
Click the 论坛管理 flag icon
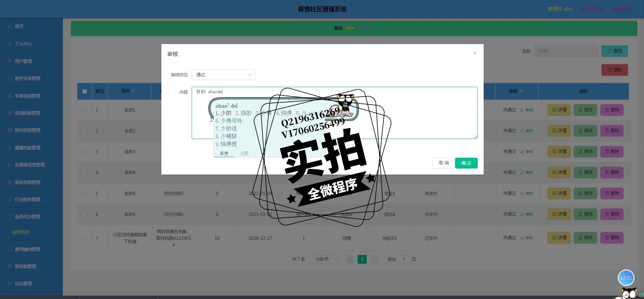pos(10,284)
